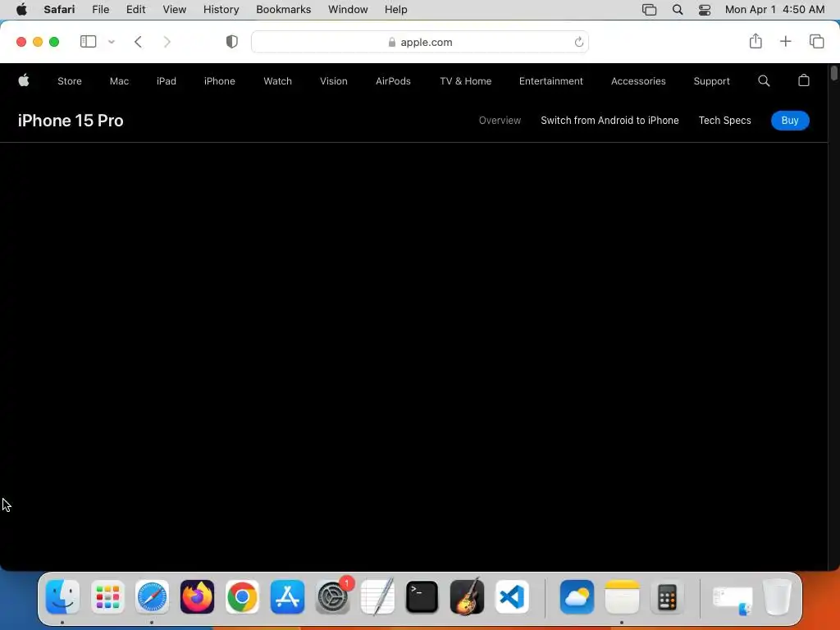840x630 pixels.
Task: Open Terminal from the Dock
Action: [x=422, y=596]
